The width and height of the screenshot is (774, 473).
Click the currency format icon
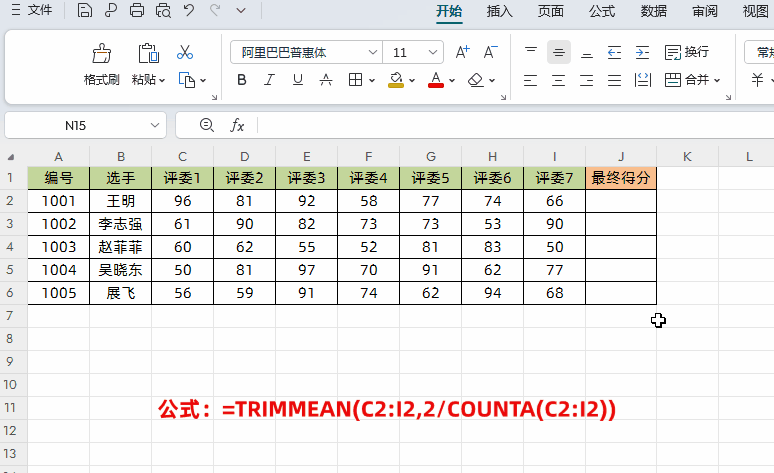tap(757, 79)
